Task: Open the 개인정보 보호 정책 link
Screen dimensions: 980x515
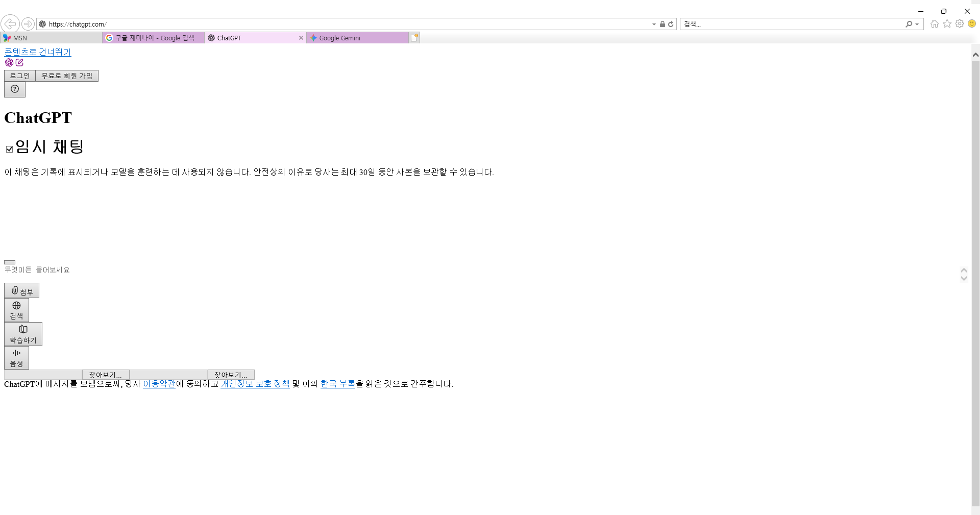Action: pos(255,384)
